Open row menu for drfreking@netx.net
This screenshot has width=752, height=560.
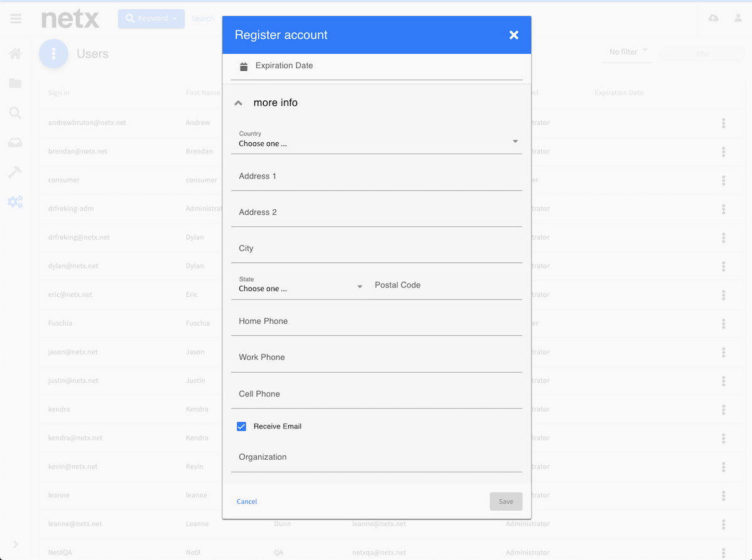[x=723, y=237]
